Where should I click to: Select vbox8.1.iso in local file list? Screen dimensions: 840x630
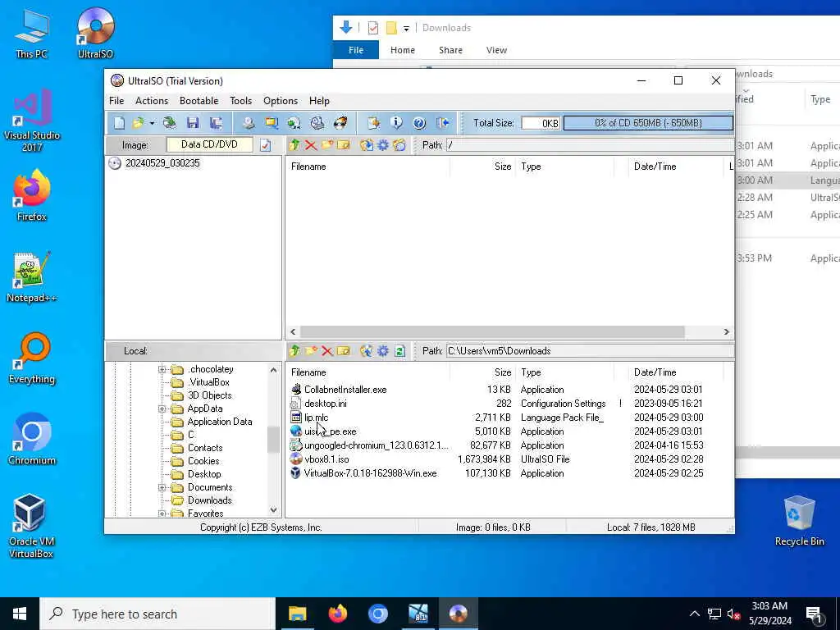(x=326, y=459)
